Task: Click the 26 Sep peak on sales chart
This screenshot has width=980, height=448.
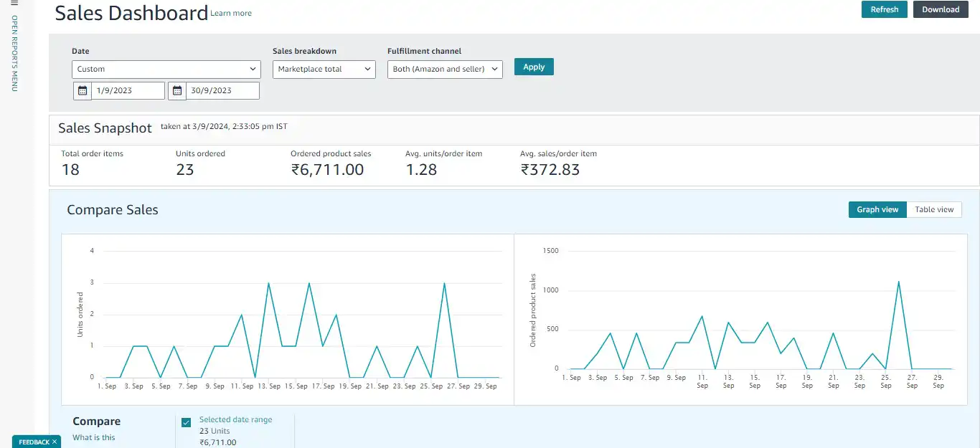Action: tap(898, 282)
